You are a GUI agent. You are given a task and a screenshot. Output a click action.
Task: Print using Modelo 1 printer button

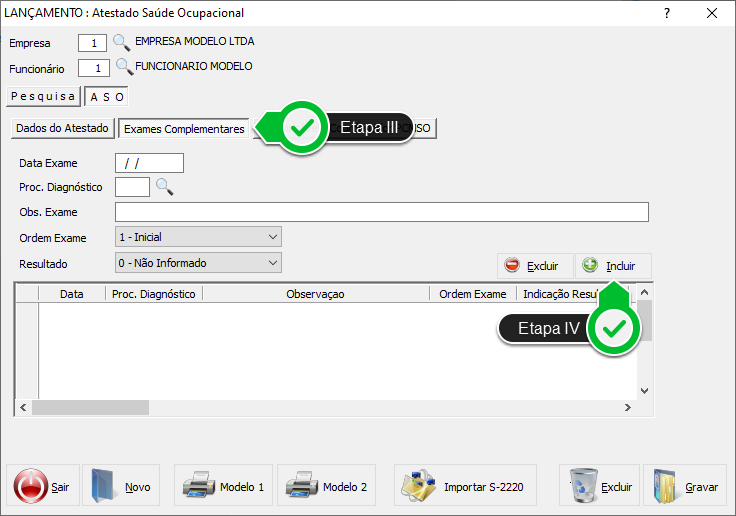coord(223,487)
